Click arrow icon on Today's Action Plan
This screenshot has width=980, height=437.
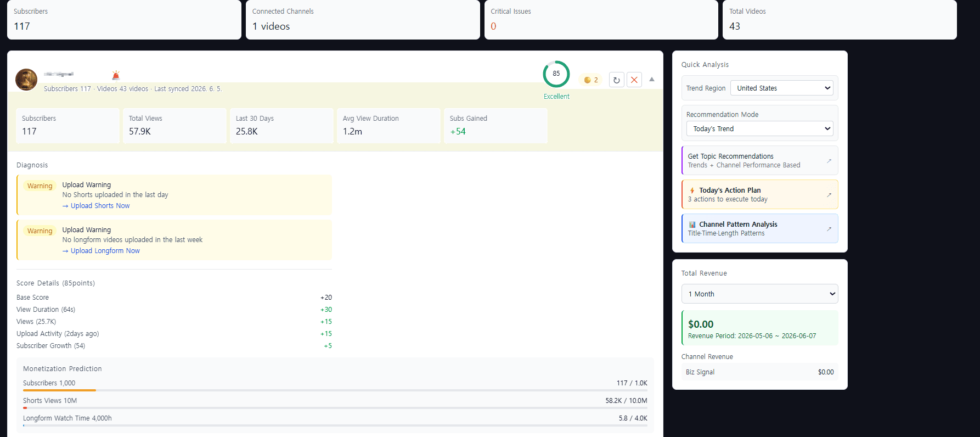[x=829, y=195]
